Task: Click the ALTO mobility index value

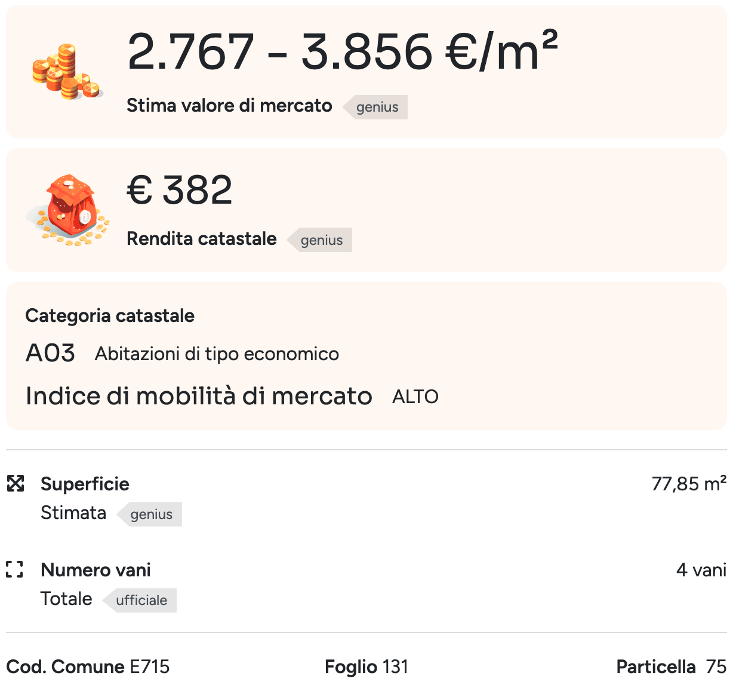Action: pos(415,397)
